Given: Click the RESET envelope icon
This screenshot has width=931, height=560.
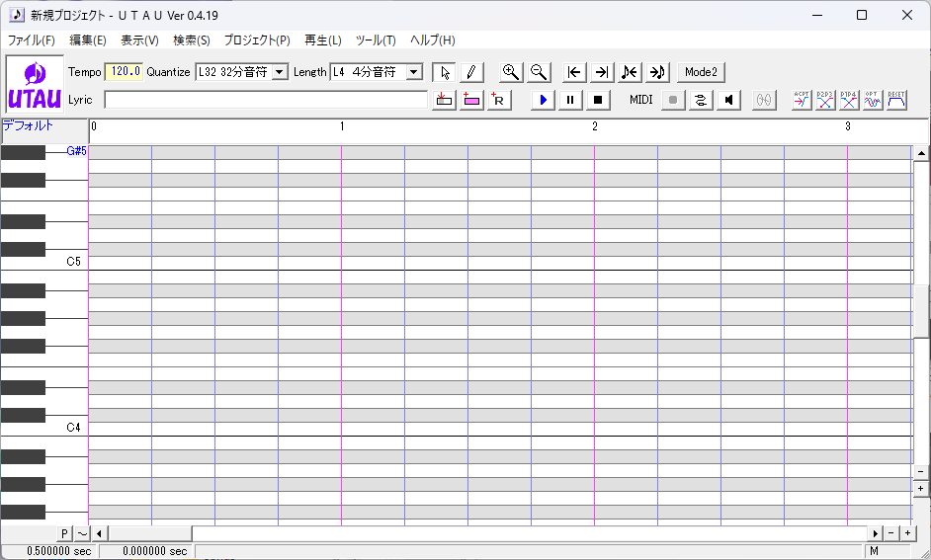Looking at the screenshot, I should pyautogui.click(x=896, y=100).
